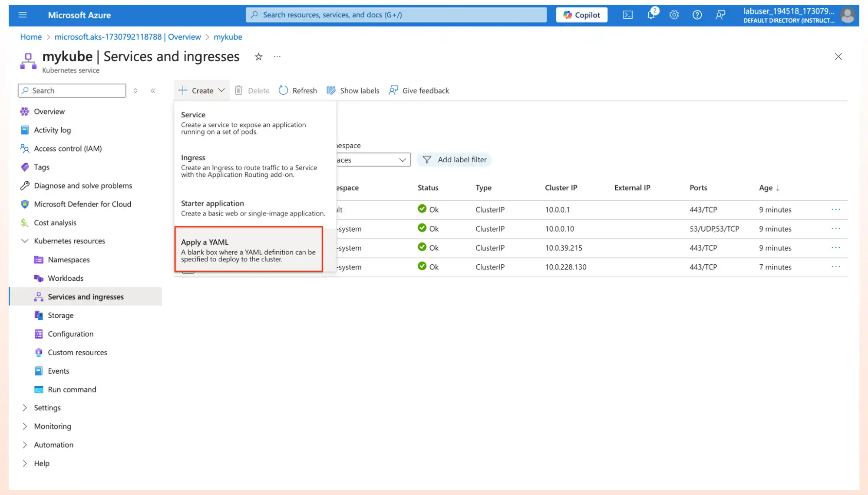Go to the Home breadcrumb link

pos(31,37)
